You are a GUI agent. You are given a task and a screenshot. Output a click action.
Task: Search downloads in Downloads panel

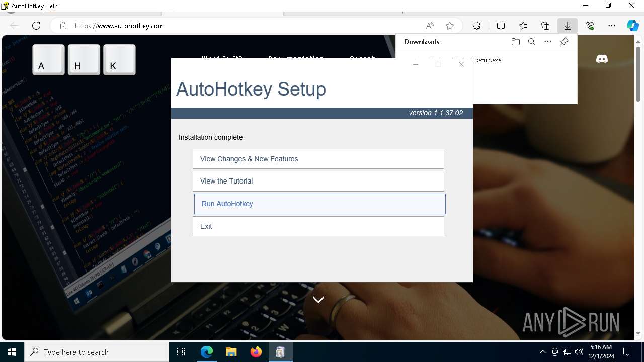[531, 42]
